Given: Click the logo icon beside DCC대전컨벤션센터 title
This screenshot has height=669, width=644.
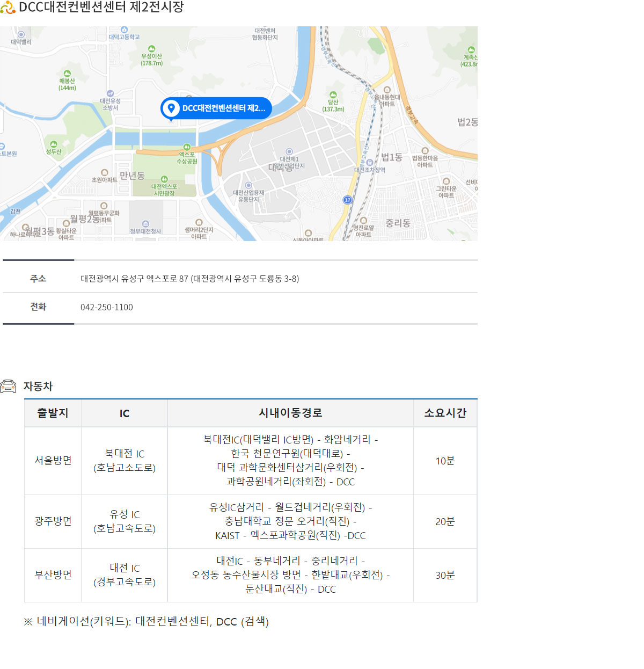Looking at the screenshot, I should coord(8,8).
